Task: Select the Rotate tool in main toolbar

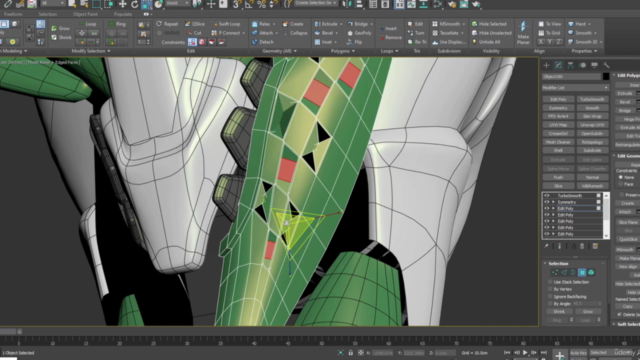Action: 134,4
